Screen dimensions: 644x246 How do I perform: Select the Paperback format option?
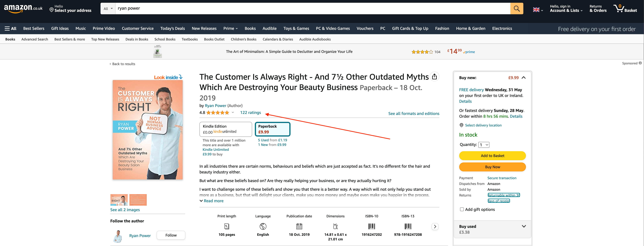272,129
